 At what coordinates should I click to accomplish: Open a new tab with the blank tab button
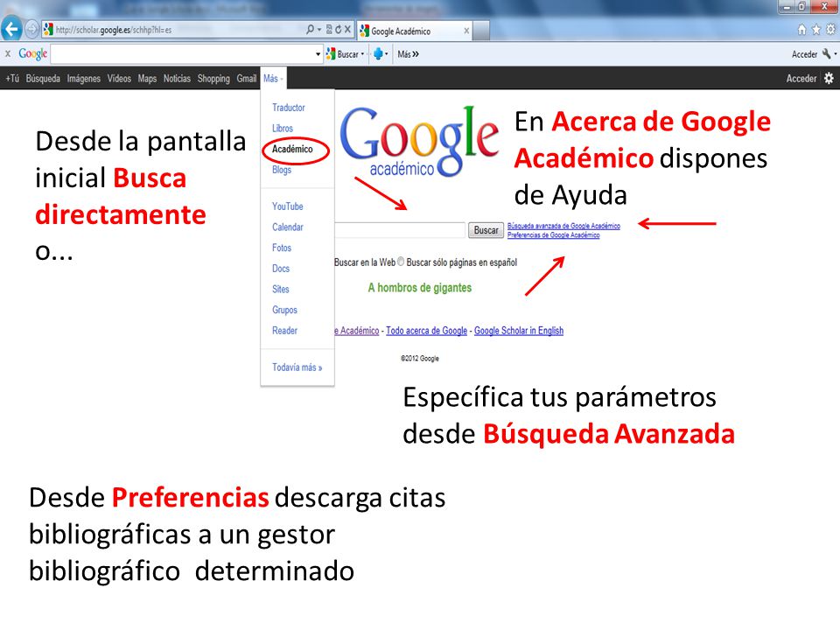481,31
